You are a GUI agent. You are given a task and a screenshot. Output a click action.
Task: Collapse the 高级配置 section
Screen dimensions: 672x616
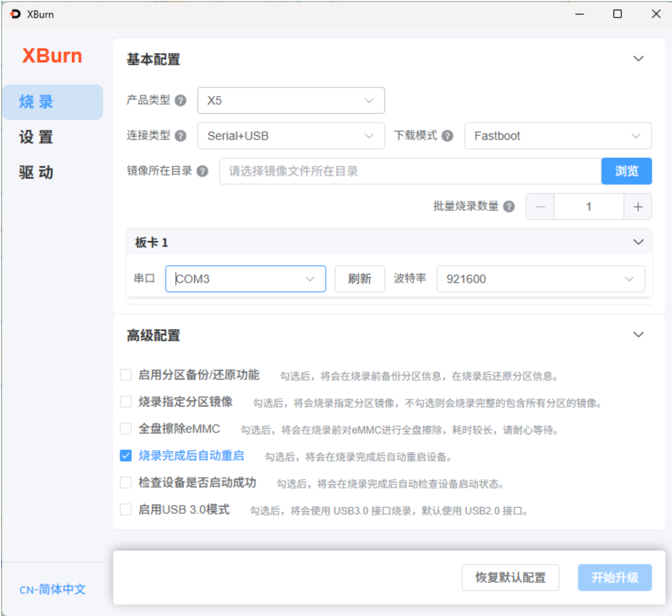638,335
